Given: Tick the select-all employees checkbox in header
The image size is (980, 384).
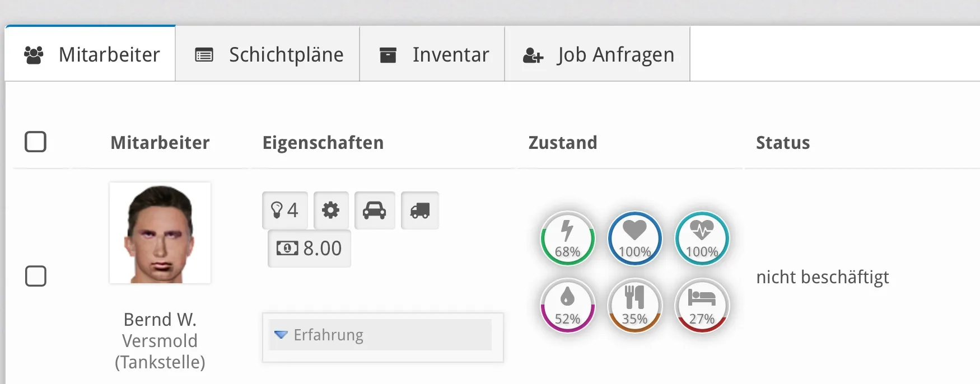Looking at the screenshot, I should [35, 142].
